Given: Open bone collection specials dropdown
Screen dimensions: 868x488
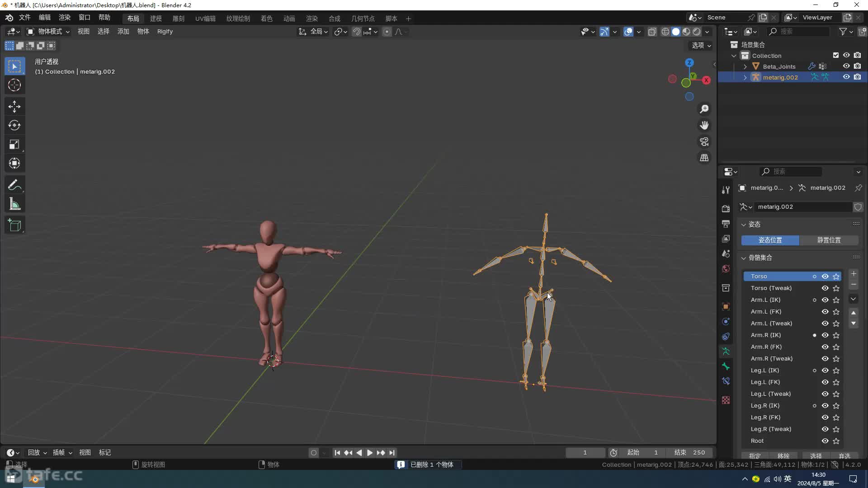Looking at the screenshot, I should 854,299.
